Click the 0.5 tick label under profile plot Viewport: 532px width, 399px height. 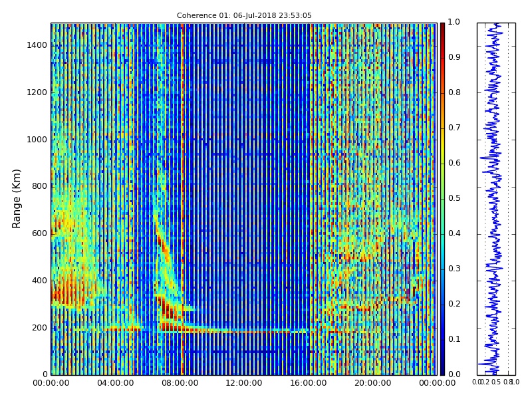(496, 382)
